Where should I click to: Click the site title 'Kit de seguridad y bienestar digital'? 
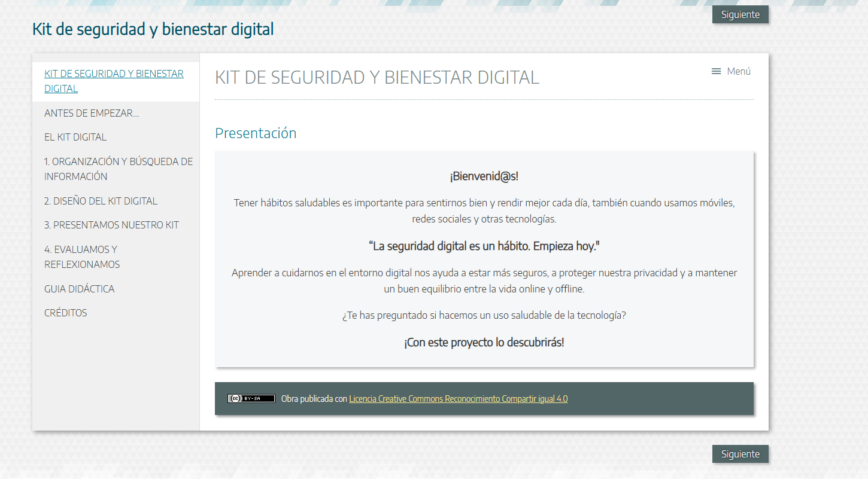pos(153,29)
